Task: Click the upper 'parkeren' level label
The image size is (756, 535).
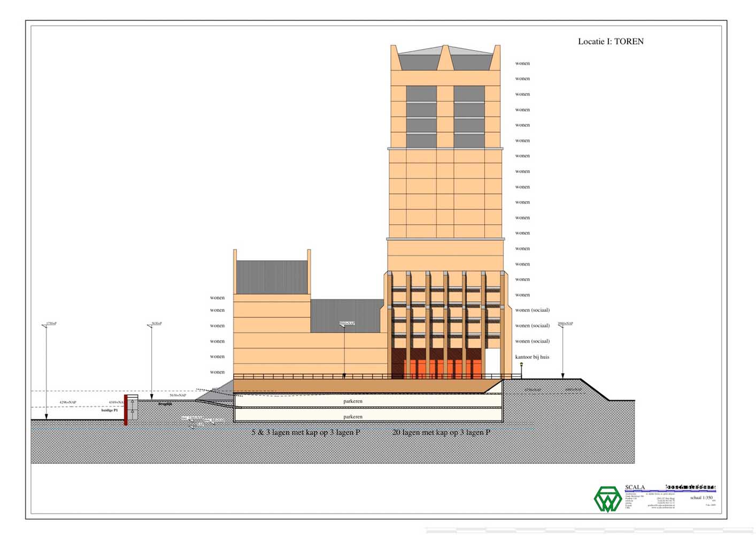Action: point(353,401)
